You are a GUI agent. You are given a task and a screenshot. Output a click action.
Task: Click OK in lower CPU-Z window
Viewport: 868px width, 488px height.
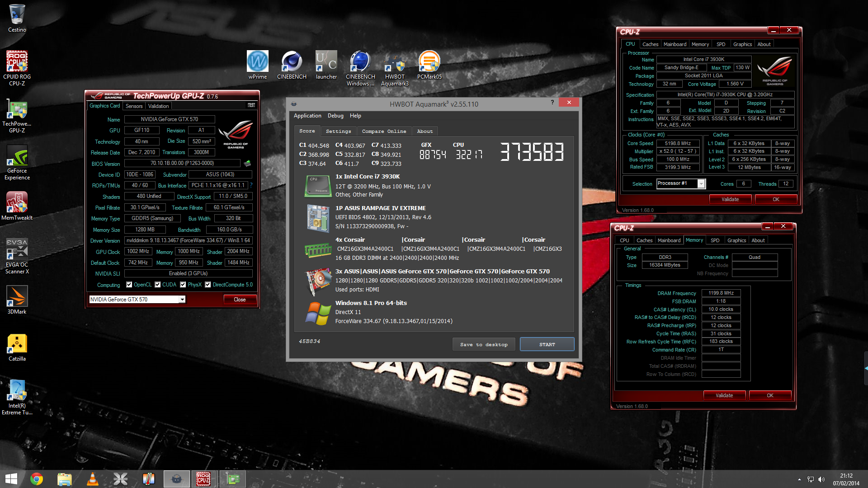(770, 395)
